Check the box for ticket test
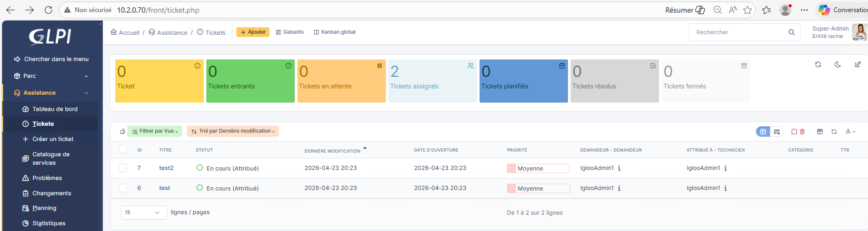Screen dimensions: 868x231 tap(123, 188)
